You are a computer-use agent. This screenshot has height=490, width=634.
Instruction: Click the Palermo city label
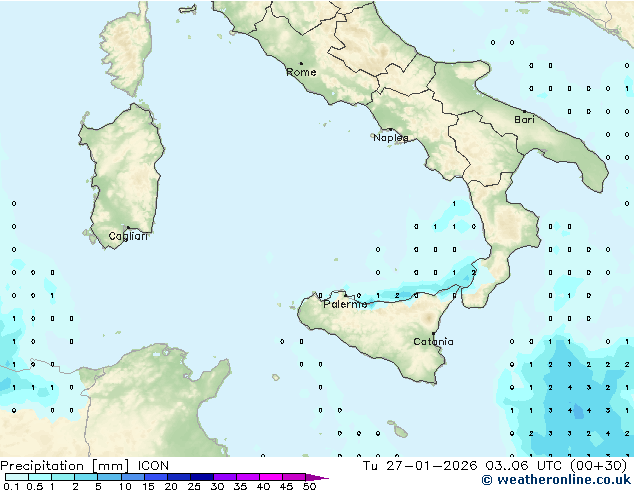click(345, 304)
